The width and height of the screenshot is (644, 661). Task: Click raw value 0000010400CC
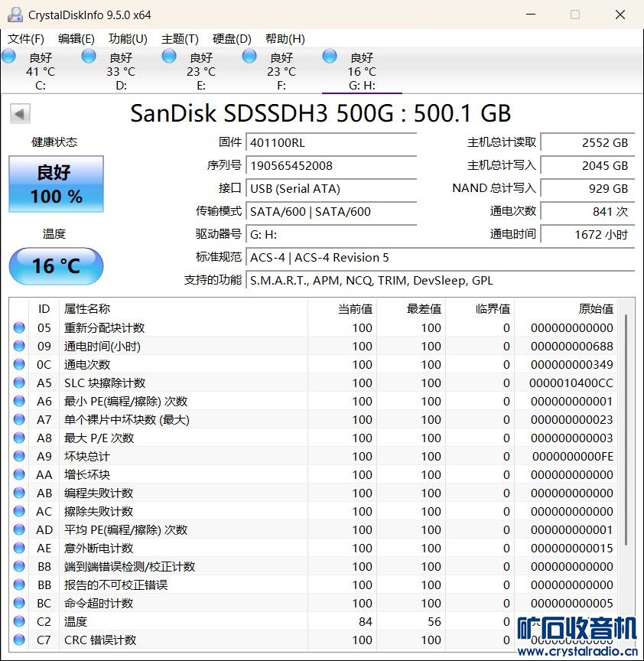571,383
